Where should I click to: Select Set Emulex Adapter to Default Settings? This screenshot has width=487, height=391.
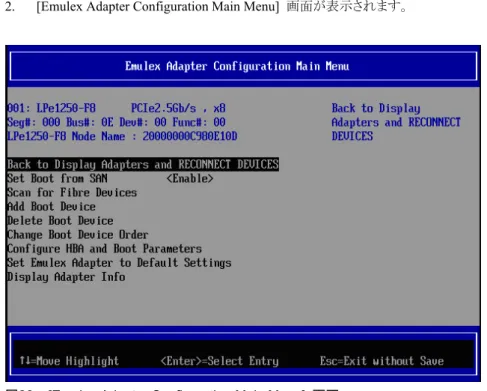119,263
